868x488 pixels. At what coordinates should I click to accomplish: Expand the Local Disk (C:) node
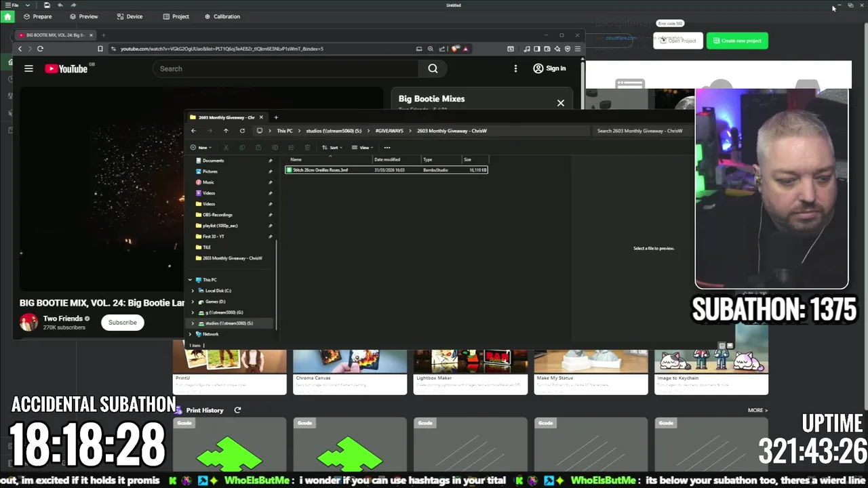point(193,291)
